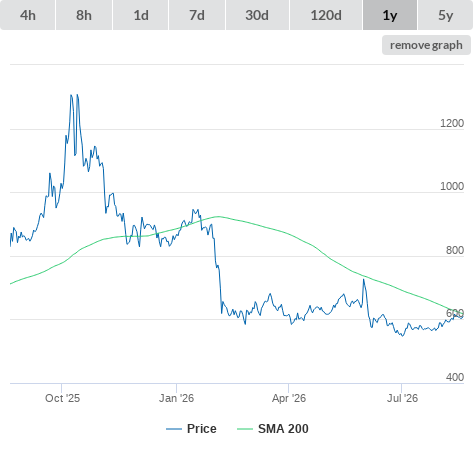The height and width of the screenshot is (455, 474).
Task: Click the remove graph button
Action: [426, 45]
